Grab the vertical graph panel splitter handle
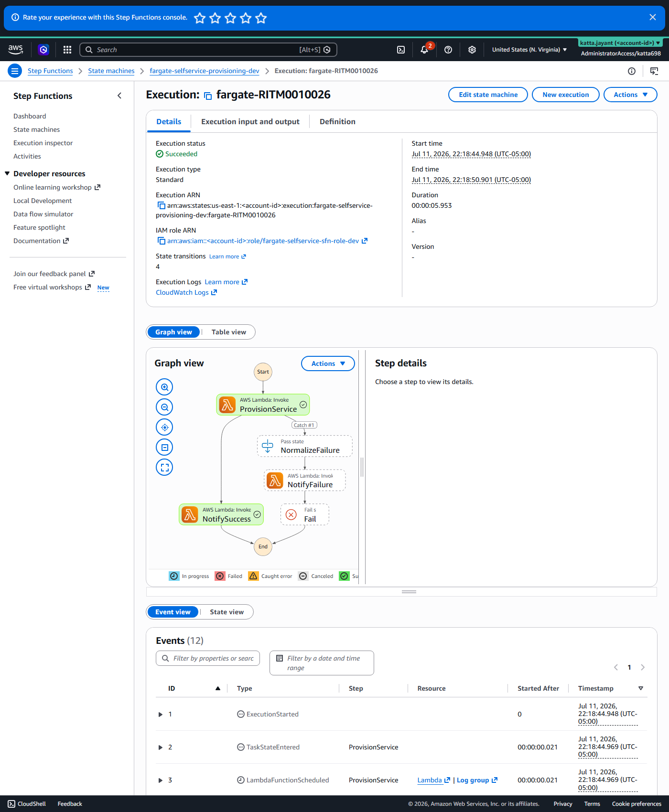This screenshot has width=669, height=812. (362, 467)
